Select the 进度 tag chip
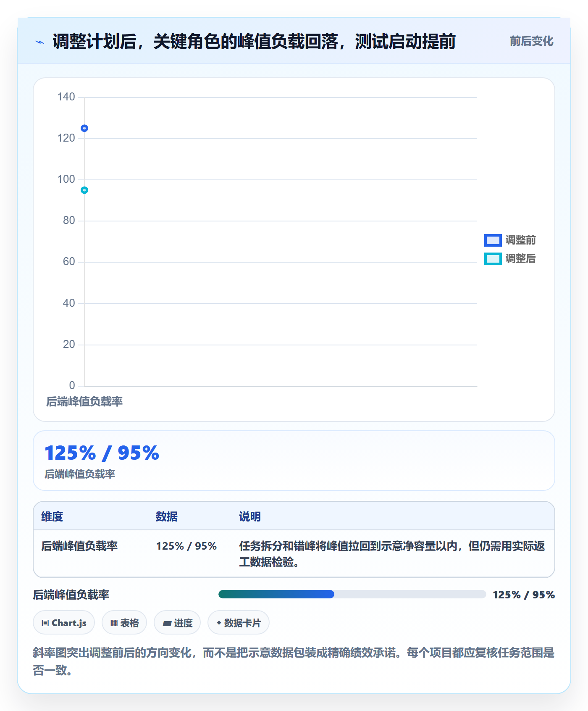Screen dimensions: 588x711 coord(177,623)
